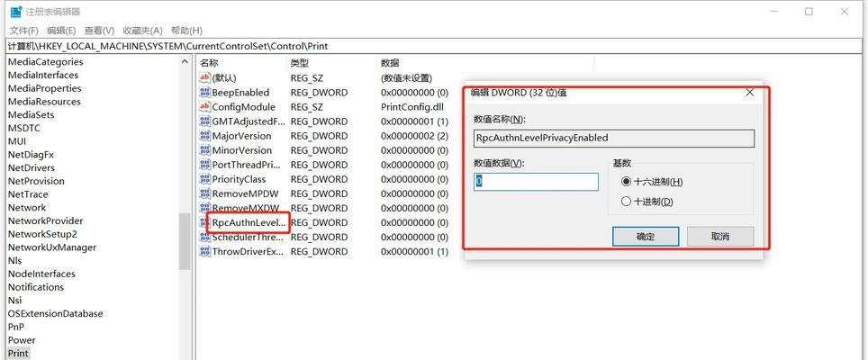Click the 数值数据 value input field
This screenshot has width=868, height=360.
[x=536, y=182]
